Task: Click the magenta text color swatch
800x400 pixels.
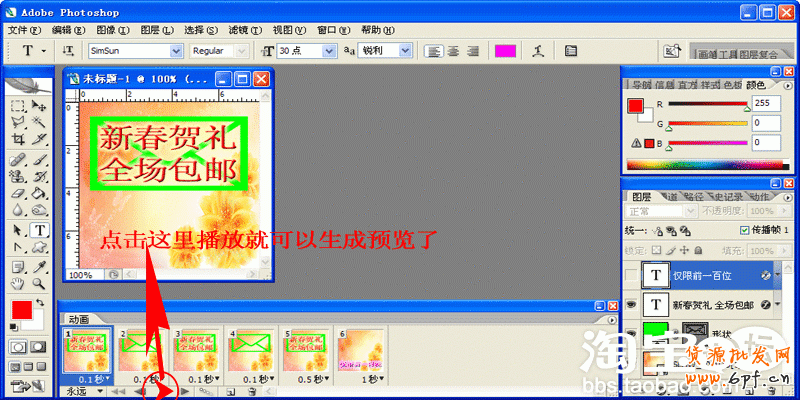Action: pyautogui.click(x=505, y=50)
